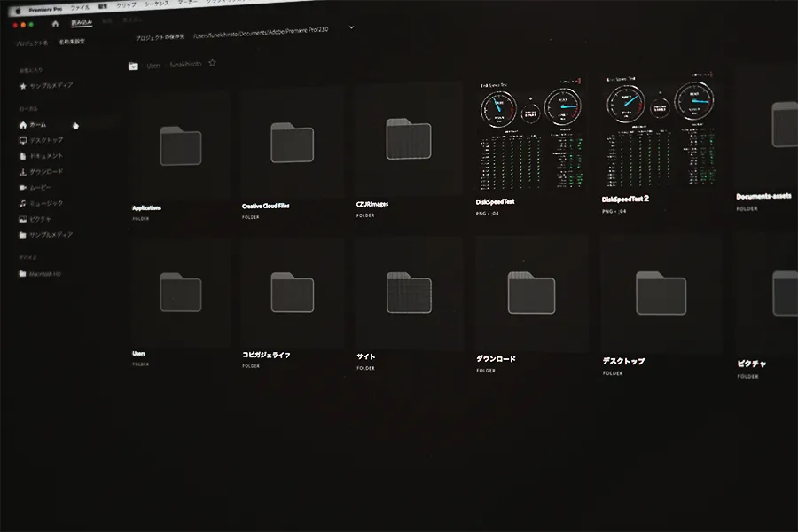Select ホーム in the sidebar

click(34, 125)
